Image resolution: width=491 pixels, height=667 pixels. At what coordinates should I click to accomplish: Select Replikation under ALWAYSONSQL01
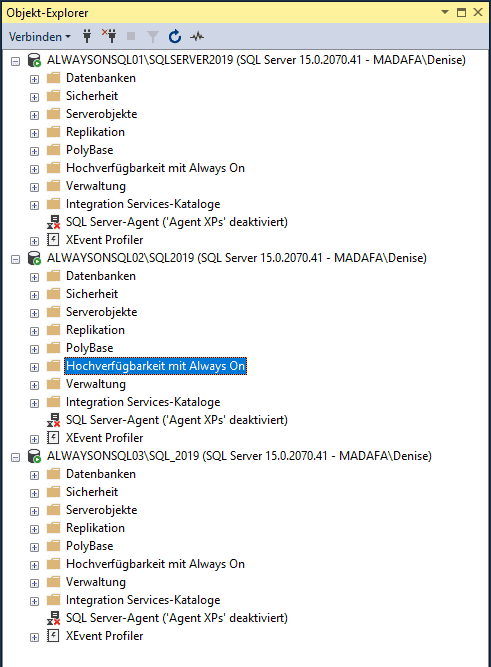95,132
